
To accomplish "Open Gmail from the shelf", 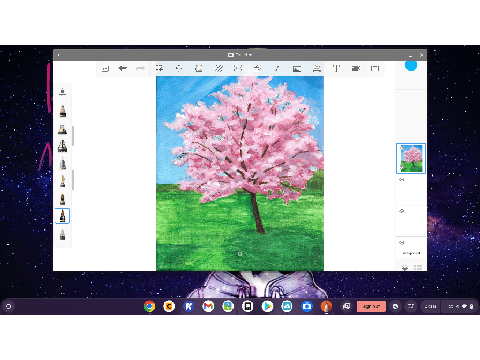I will pyautogui.click(x=208, y=306).
